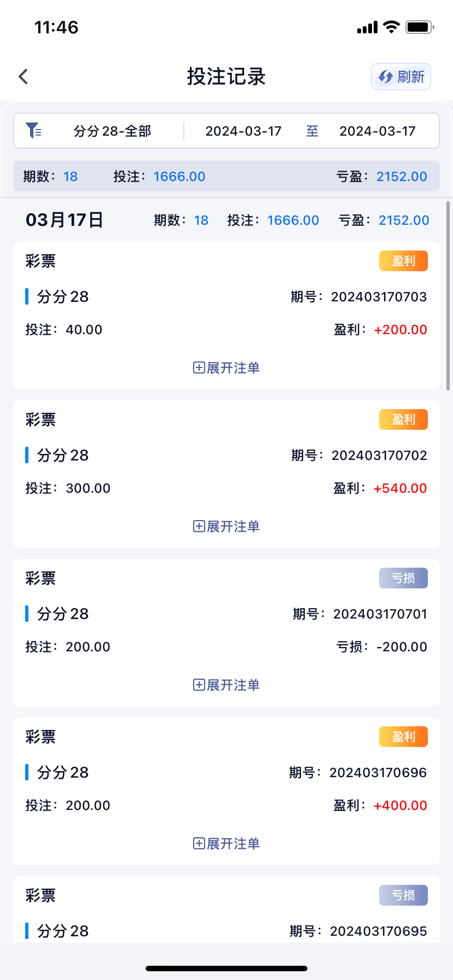
Task: Select the end date 2024-03-17 field
Action: coord(377,131)
